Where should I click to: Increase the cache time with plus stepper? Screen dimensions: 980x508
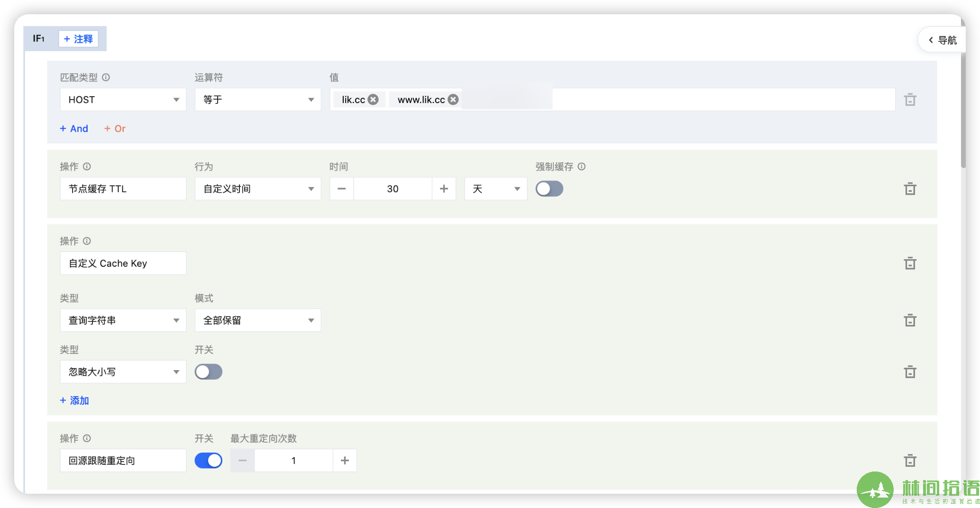coord(444,188)
